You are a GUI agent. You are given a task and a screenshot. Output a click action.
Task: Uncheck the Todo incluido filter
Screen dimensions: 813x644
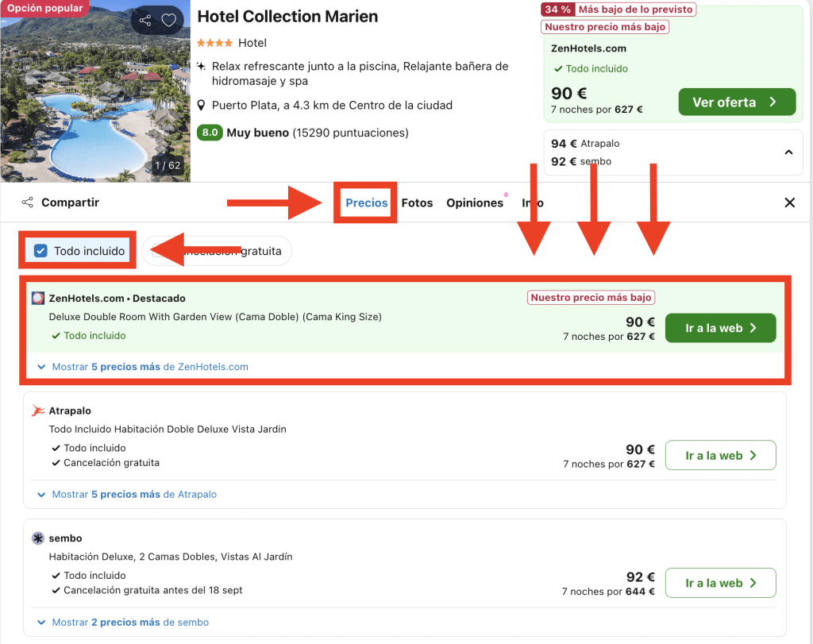(41, 251)
